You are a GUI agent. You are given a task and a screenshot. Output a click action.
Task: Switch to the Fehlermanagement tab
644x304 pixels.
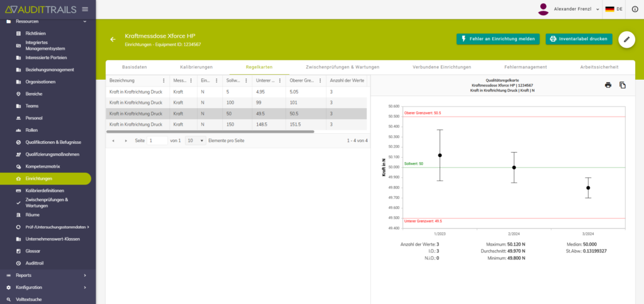[525, 67]
